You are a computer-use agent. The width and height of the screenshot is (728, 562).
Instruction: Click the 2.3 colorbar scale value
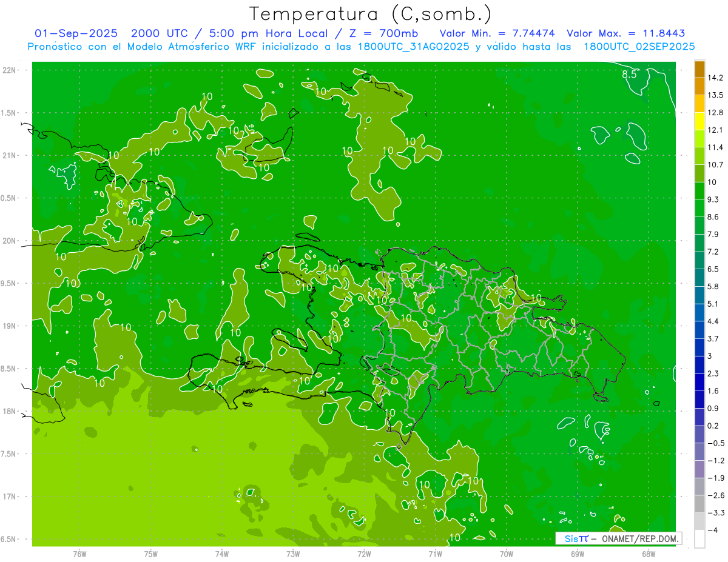coord(713,373)
